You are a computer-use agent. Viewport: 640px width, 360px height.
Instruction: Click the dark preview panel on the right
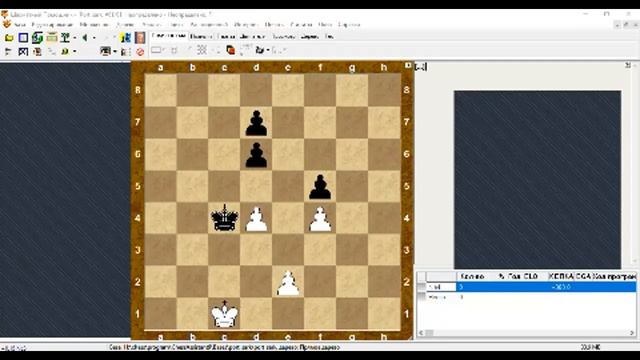coord(538,180)
